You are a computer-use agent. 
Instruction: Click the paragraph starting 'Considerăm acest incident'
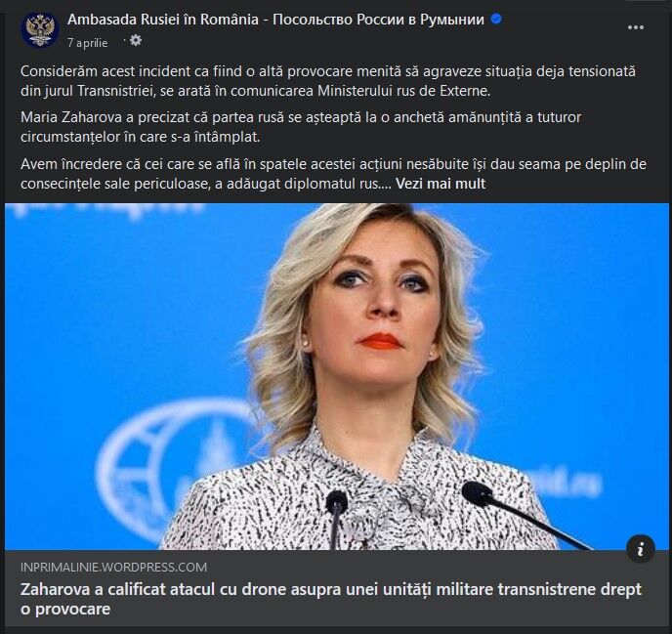pos(328,81)
